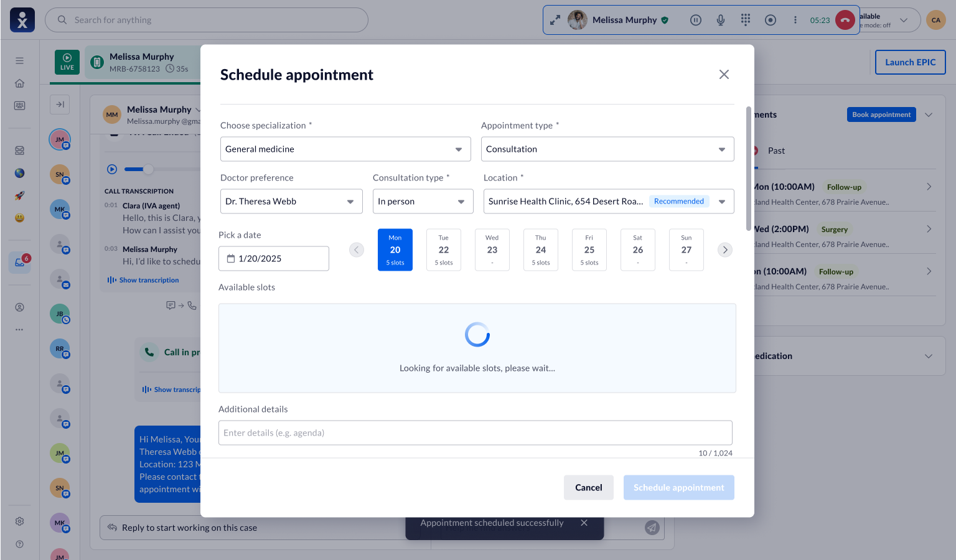956x560 pixels.
Task: Open CA user avatar menu
Action: [x=936, y=20]
